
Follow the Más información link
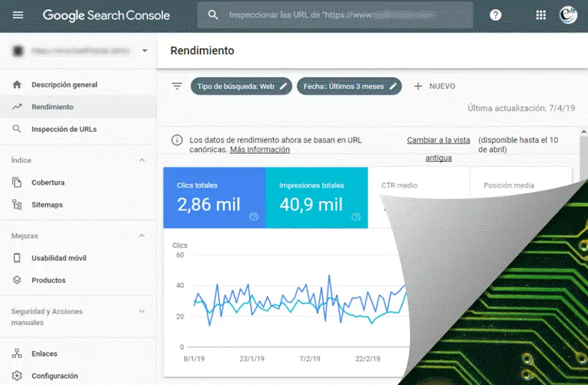coord(260,150)
